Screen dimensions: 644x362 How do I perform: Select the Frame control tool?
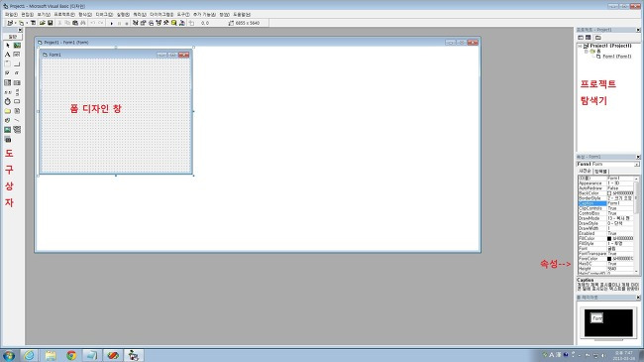pyautogui.click(x=7, y=63)
